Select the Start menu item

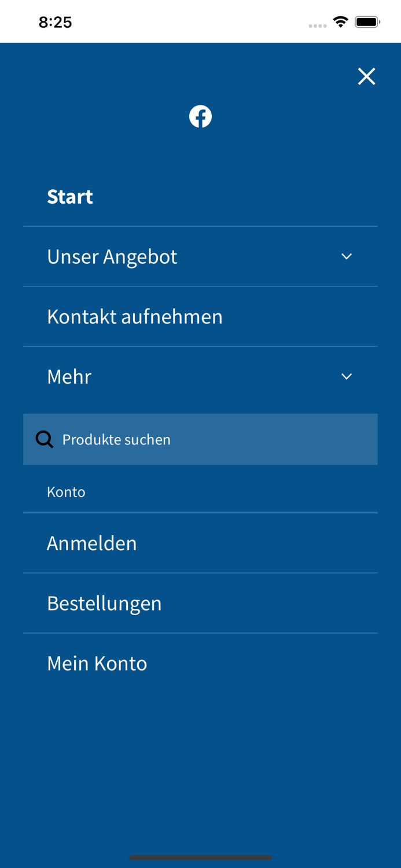[69, 196]
